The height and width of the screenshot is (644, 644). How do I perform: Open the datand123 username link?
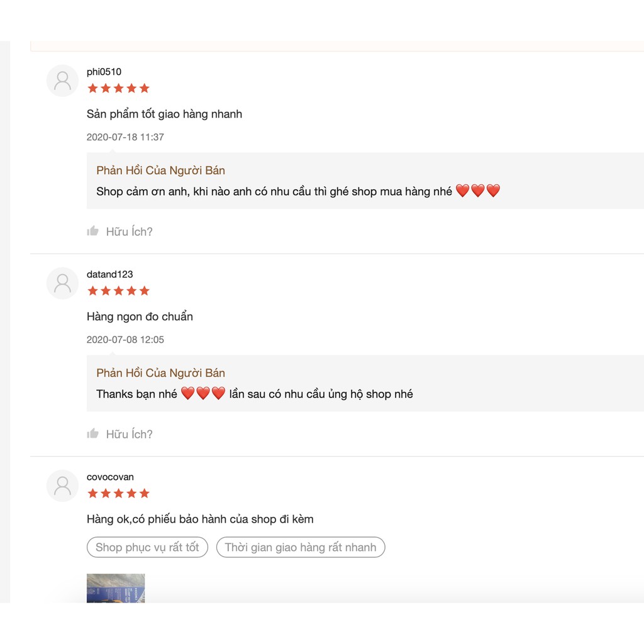[x=109, y=274]
